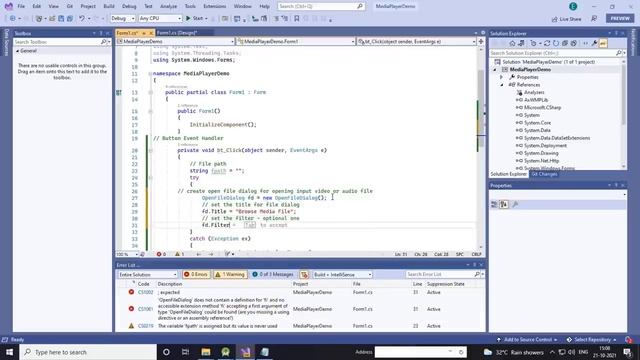The image size is (640, 360).
Task: Toggle auto-hide pin on Solution Explorer panel
Action: point(616,33)
